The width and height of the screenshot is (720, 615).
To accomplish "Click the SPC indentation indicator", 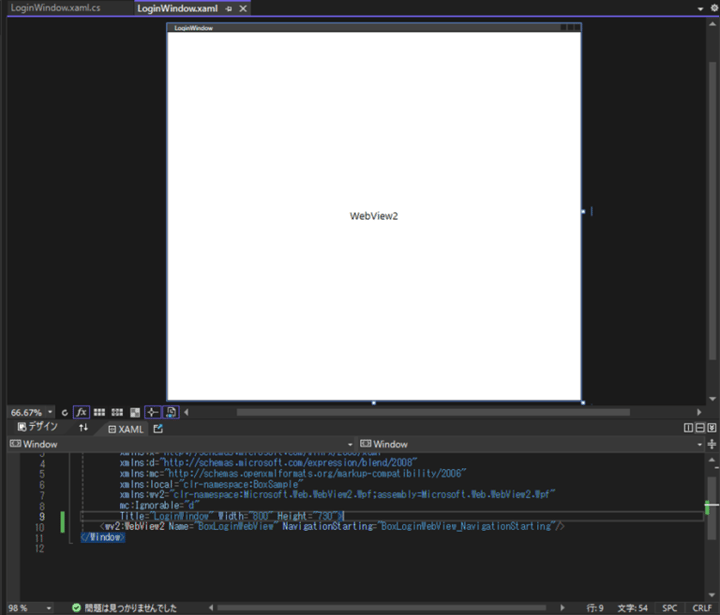I will [x=669, y=607].
